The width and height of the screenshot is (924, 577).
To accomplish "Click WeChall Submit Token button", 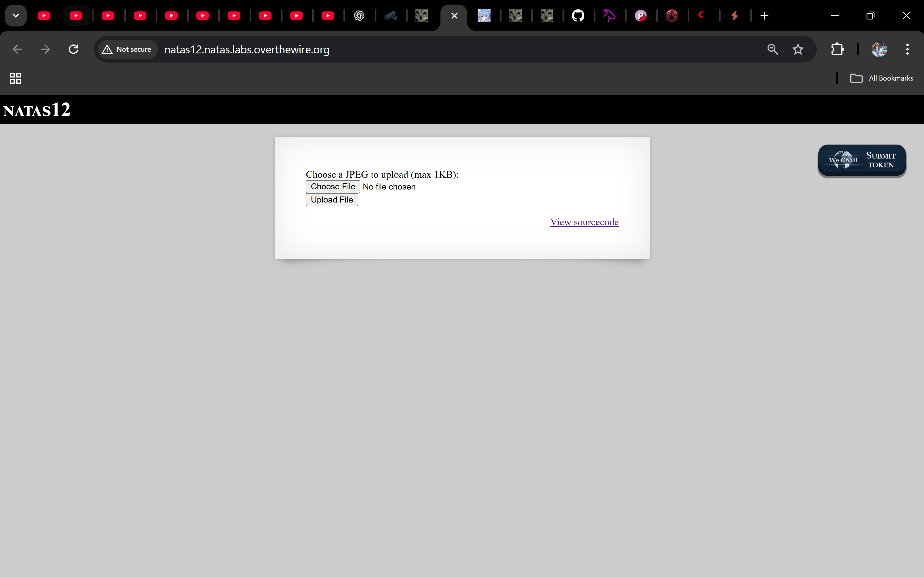I will [862, 160].
